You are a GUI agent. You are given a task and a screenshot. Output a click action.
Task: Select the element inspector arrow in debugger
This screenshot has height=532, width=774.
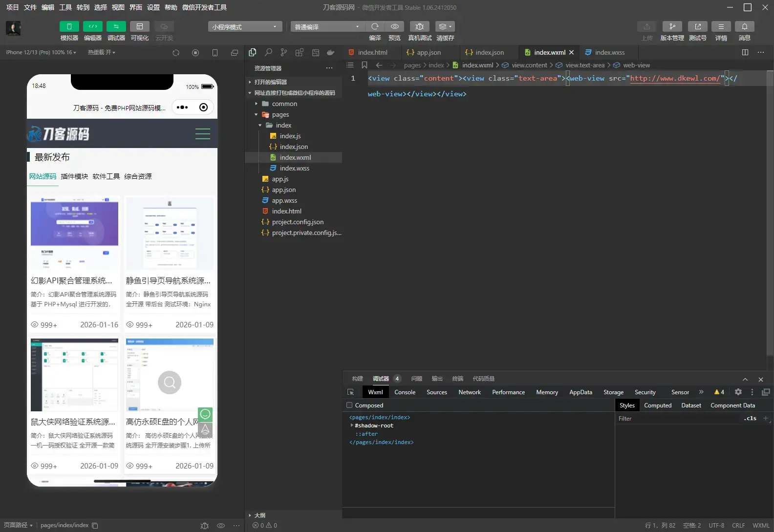tap(350, 392)
